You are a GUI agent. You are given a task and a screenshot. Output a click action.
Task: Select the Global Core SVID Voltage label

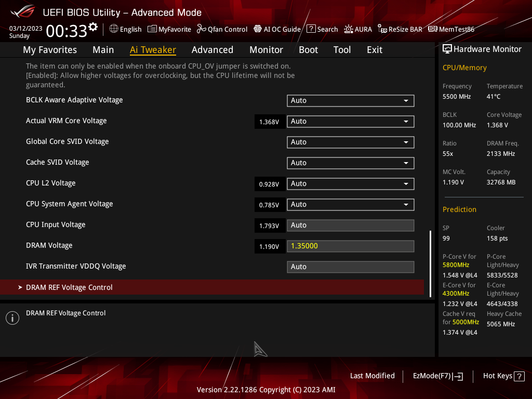click(x=67, y=141)
